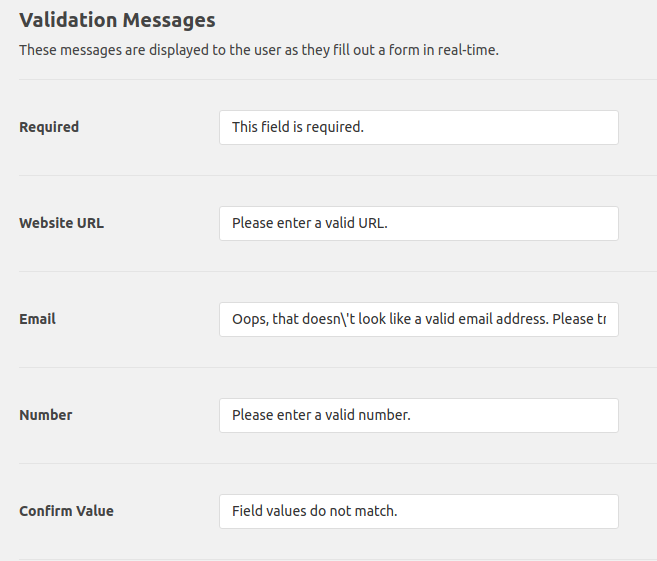Click the "Website URL" field label
657x561 pixels.
pyautogui.click(x=61, y=223)
